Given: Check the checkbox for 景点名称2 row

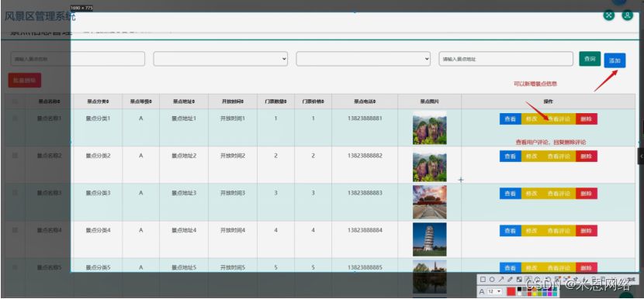Looking at the screenshot, I should [15, 156].
